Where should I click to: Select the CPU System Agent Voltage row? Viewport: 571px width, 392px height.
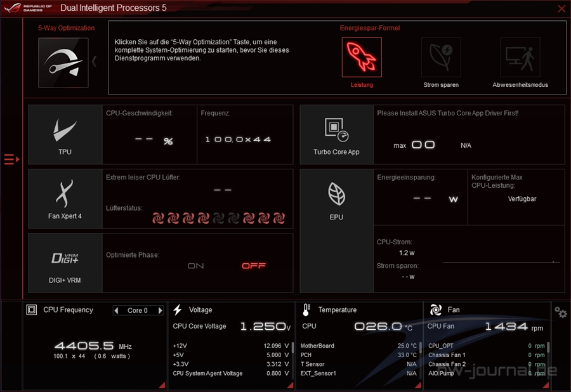[x=231, y=373]
